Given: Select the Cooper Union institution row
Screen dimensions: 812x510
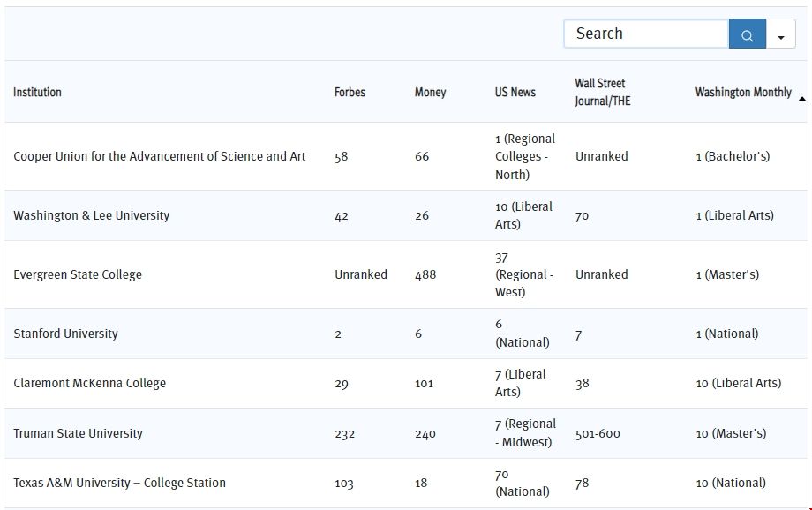Looking at the screenshot, I should click(x=160, y=156).
